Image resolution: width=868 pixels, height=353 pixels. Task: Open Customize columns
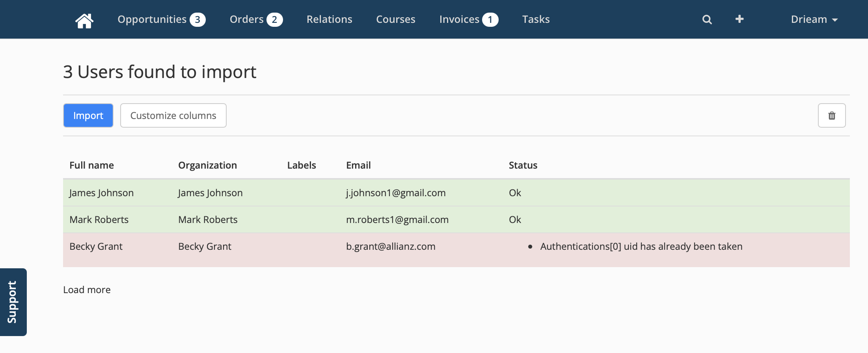(x=173, y=115)
